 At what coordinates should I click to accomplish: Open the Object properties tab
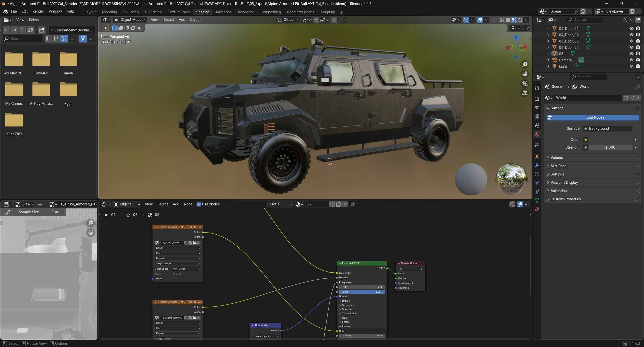[x=537, y=156]
